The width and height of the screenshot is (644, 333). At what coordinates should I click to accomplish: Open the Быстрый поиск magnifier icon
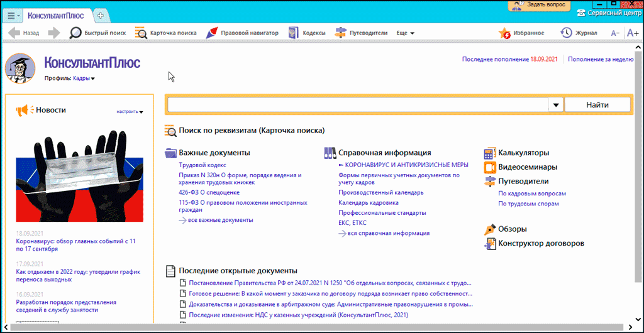[x=75, y=33]
